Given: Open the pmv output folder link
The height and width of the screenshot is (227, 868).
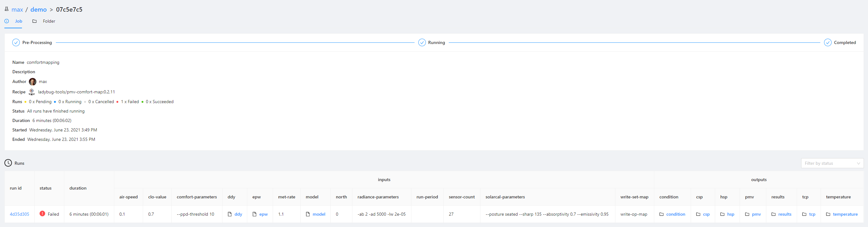Looking at the screenshot, I should click(x=756, y=214).
